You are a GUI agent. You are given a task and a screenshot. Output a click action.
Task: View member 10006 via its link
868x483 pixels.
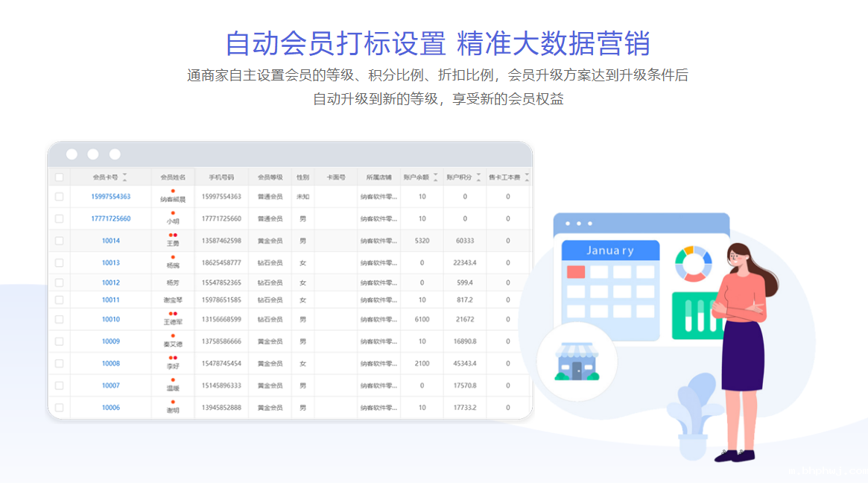(111, 408)
